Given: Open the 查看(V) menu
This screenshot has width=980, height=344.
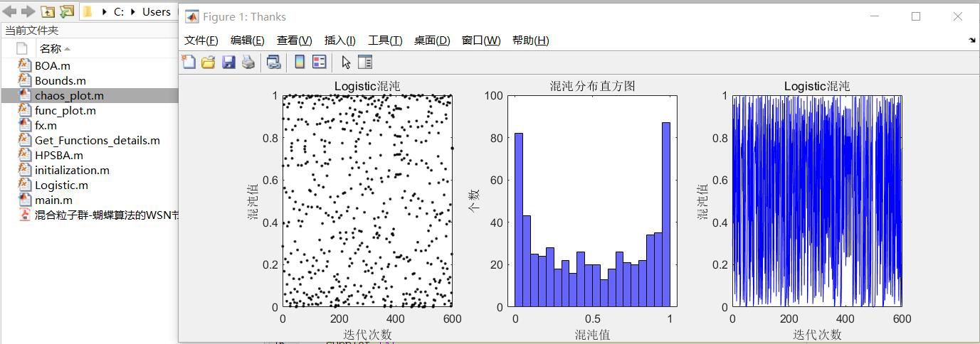Looking at the screenshot, I should (294, 41).
